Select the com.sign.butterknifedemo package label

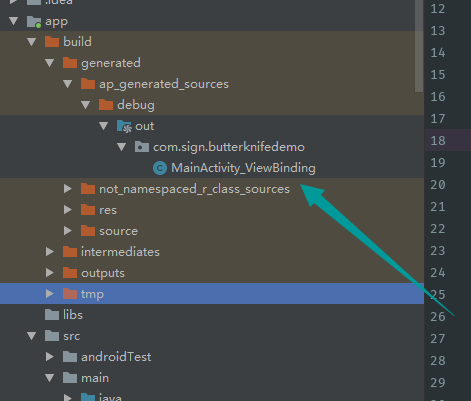coord(229,147)
